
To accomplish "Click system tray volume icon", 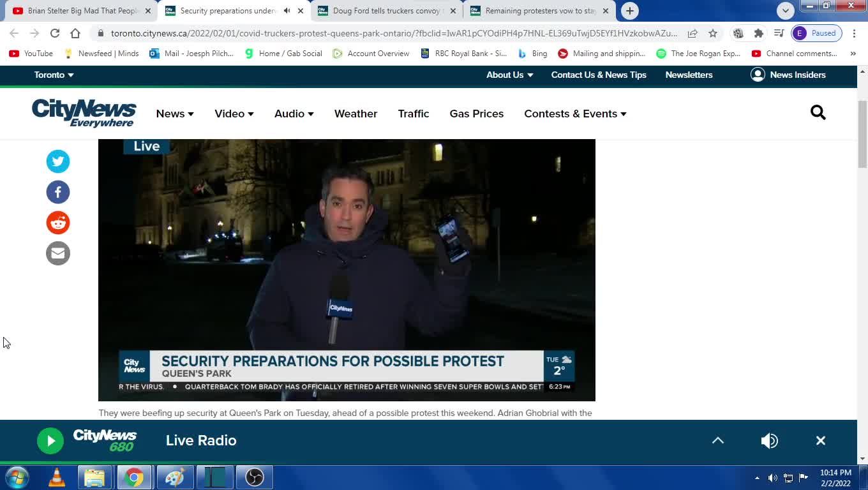I will pos(773,478).
